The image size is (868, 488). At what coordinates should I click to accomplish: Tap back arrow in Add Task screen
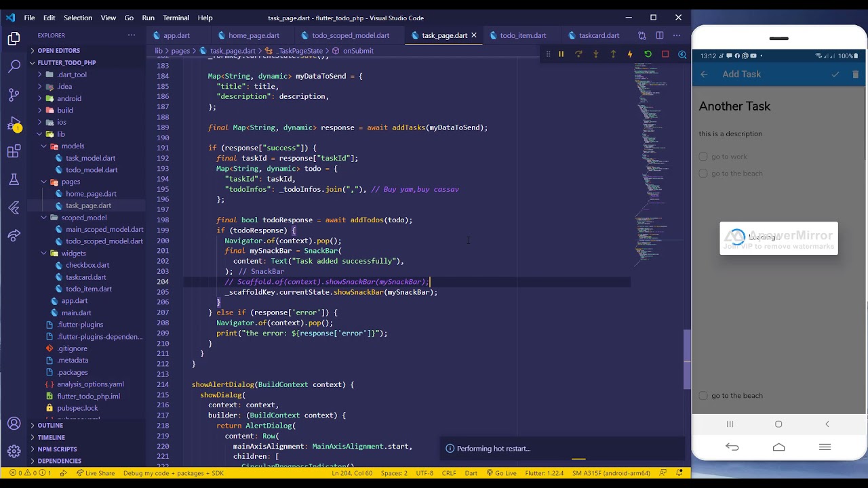tap(704, 75)
